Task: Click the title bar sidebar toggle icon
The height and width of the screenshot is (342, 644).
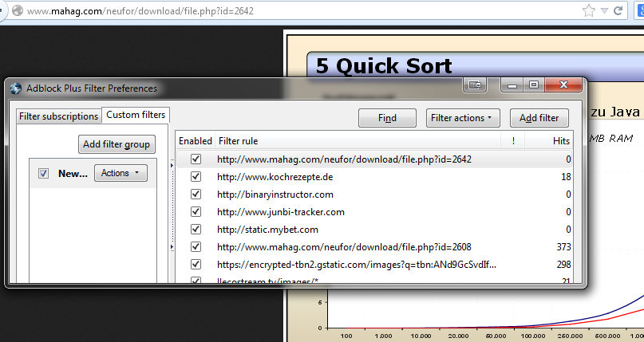Action: click(x=476, y=85)
